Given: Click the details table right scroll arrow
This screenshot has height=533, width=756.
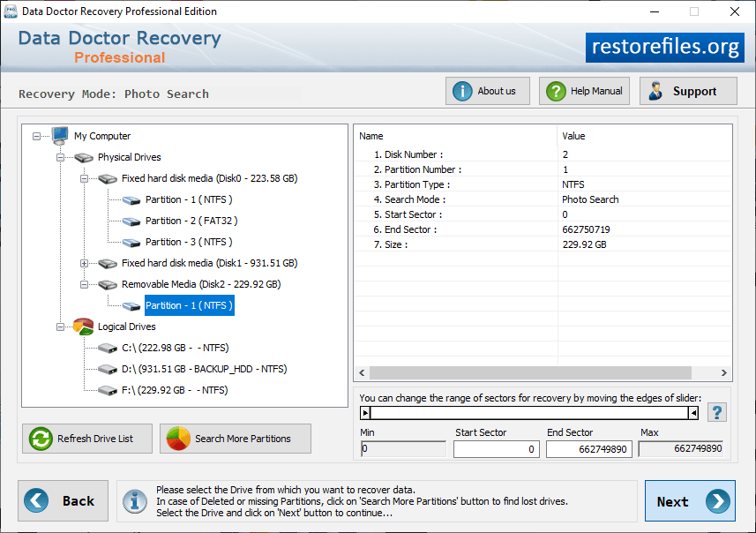Looking at the screenshot, I should (723, 373).
